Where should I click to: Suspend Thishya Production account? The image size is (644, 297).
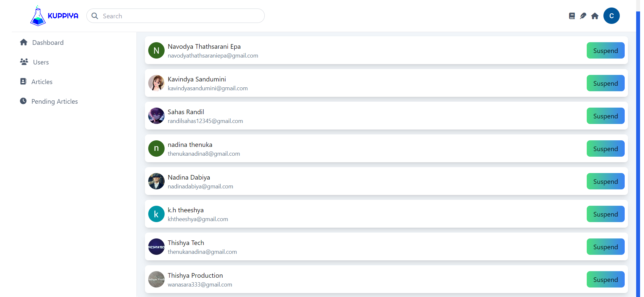[605, 280]
